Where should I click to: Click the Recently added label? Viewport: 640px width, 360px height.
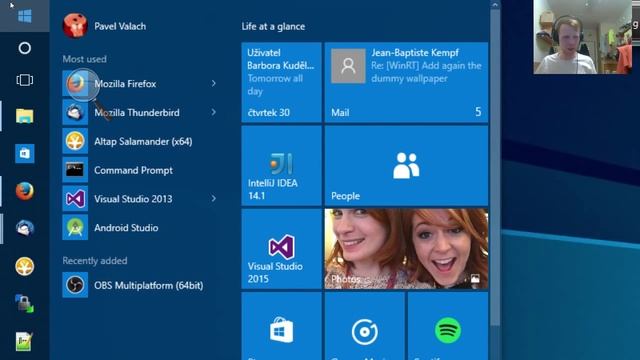coord(95,260)
